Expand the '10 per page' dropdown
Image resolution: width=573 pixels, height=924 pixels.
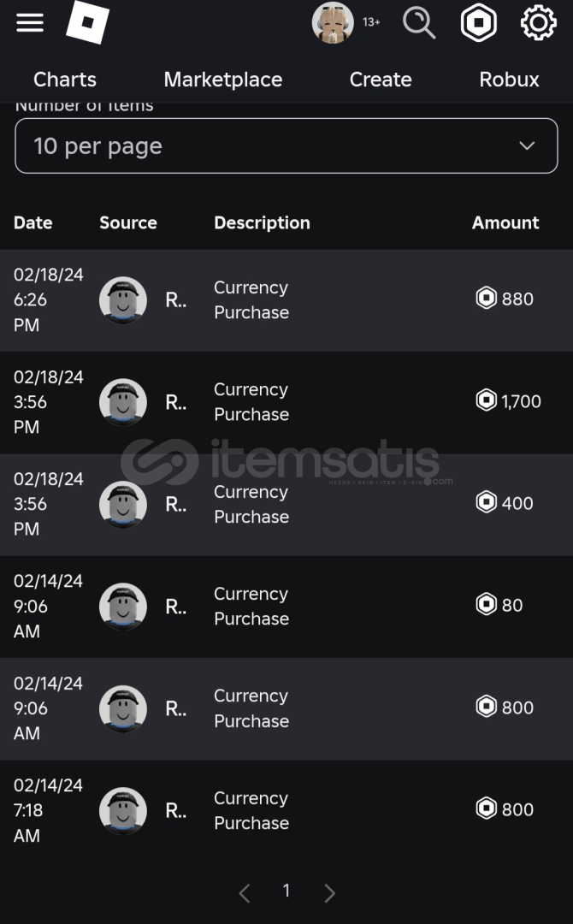tap(286, 146)
